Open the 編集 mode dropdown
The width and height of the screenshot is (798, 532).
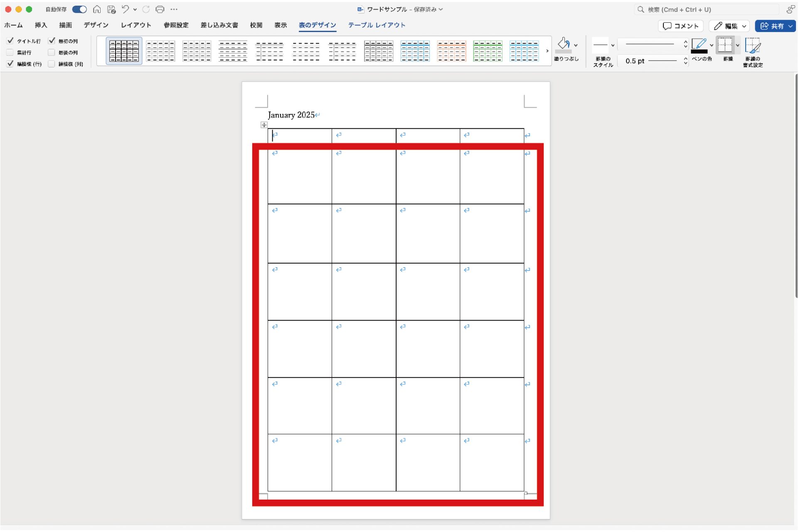point(729,26)
